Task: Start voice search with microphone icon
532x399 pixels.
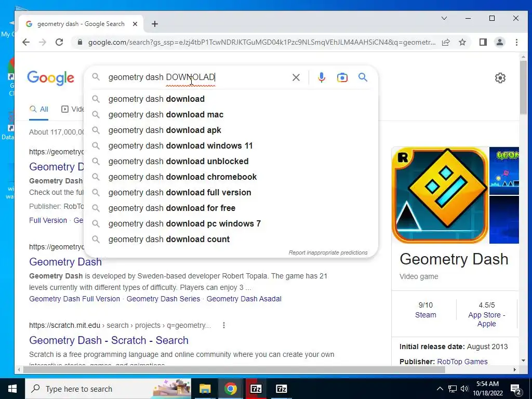Action: pyautogui.click(x=321, y=77)
